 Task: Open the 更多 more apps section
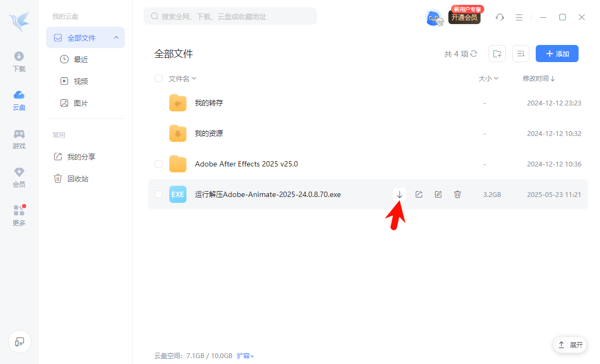[x=19, y=216]
